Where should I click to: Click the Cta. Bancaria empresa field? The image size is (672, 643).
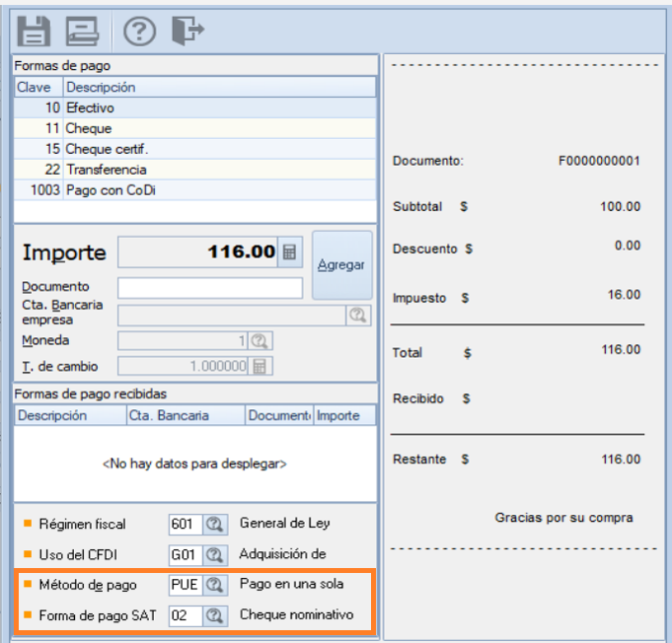pos(232,316)
